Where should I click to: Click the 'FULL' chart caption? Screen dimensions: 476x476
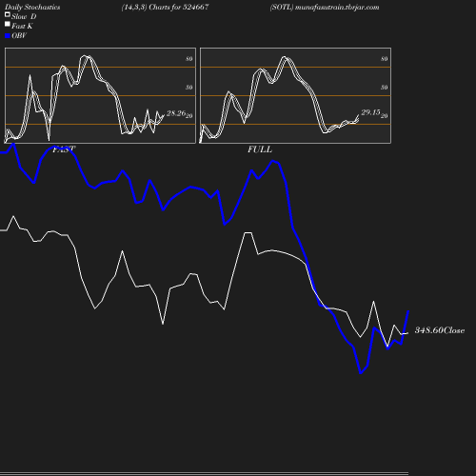tap(260, 149)
